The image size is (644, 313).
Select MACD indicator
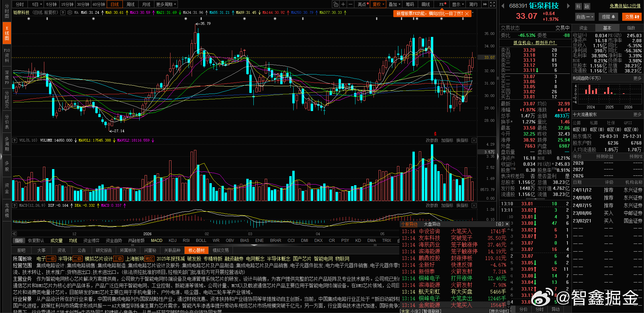[156, 241]
